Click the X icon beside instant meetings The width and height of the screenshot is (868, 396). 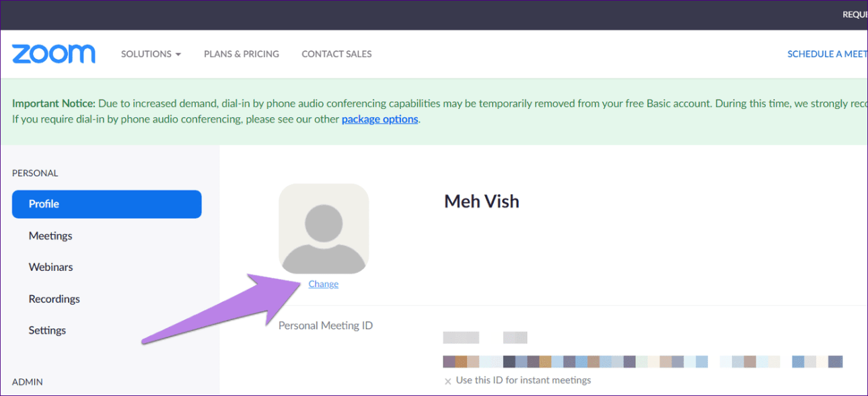447,381
